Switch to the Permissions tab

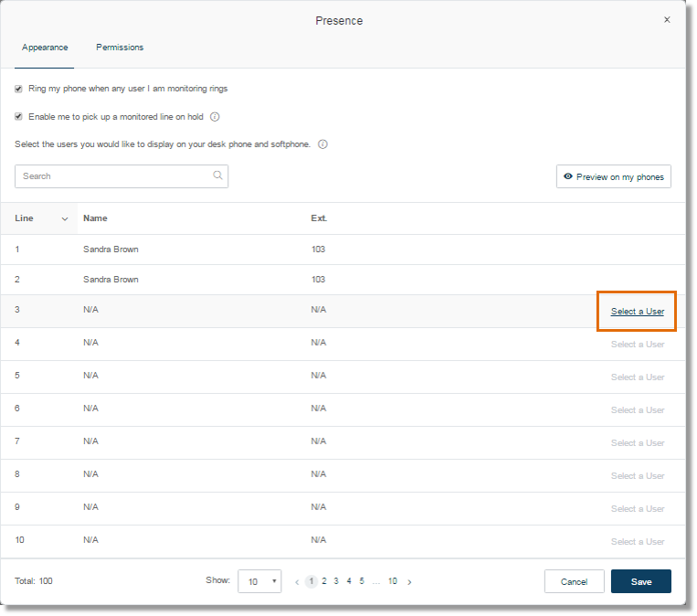(120, 48)
